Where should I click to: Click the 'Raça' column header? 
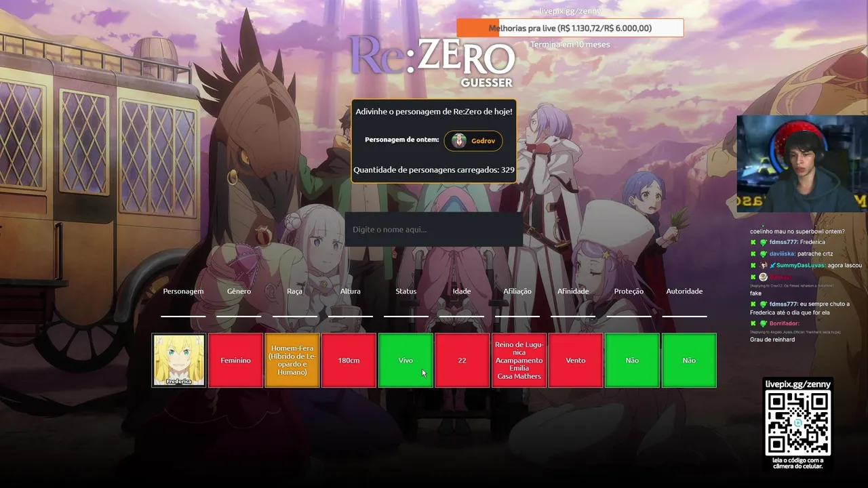(294, 291)
